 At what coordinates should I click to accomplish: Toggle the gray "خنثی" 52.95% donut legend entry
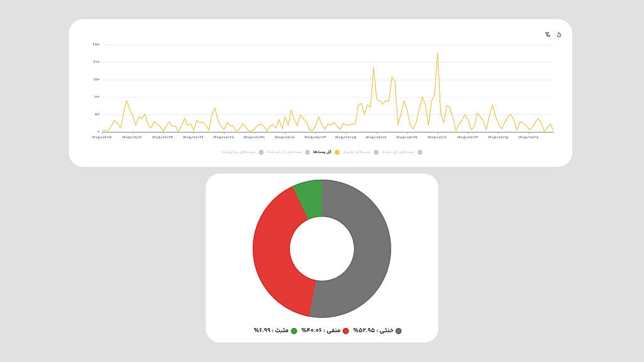(377, 331)
